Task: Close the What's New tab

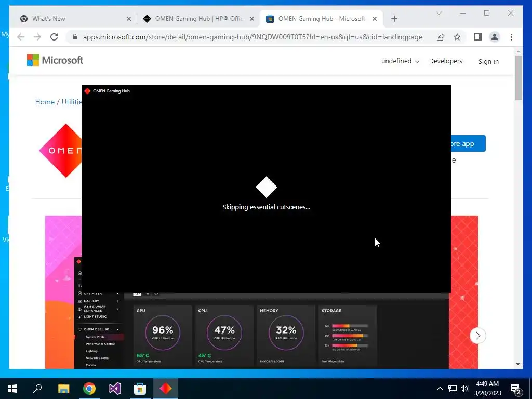Action: [129, 19]
